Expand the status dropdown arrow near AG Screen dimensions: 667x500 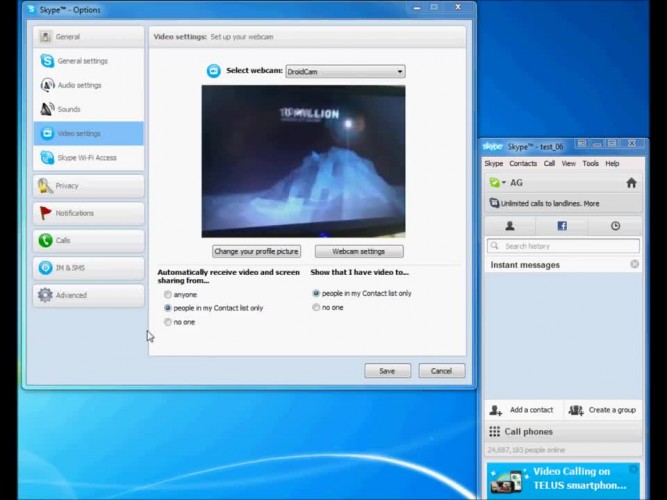click(504, 183)
